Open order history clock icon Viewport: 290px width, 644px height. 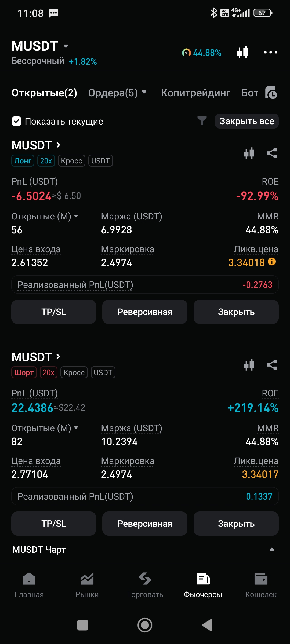tap(271, 93)
